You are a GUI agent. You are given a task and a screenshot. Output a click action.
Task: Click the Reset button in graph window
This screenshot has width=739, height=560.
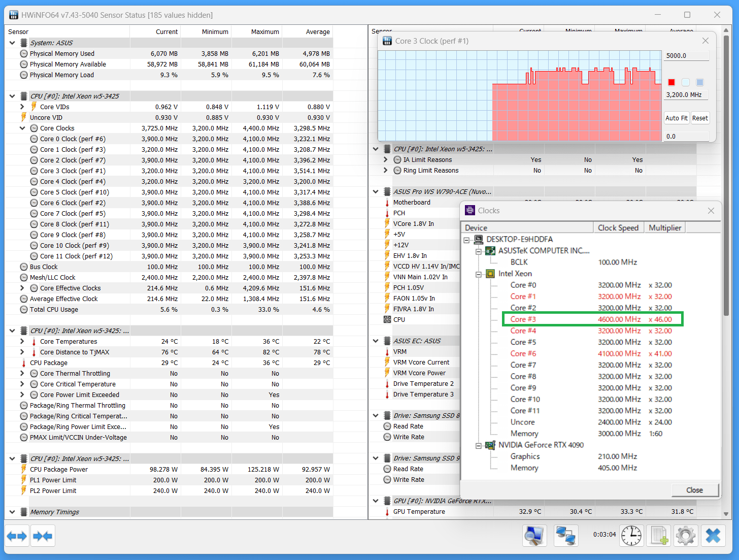(x=700, y=118)
